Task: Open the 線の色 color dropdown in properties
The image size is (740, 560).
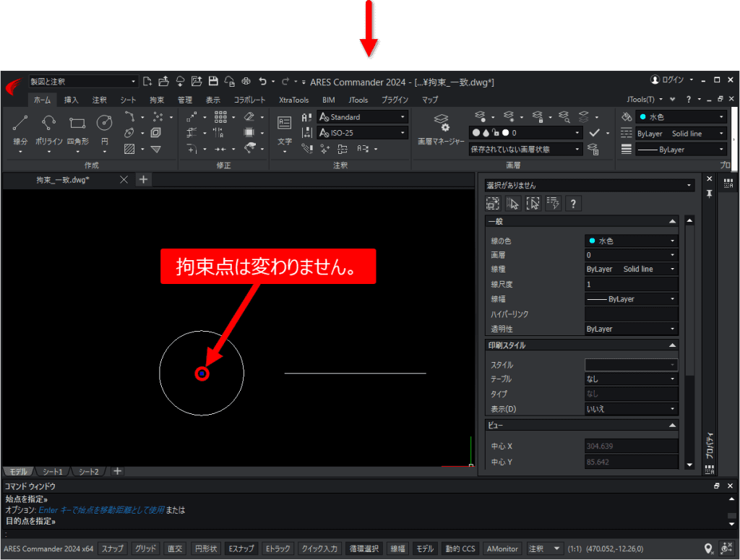Action: [x=631, y=241]
